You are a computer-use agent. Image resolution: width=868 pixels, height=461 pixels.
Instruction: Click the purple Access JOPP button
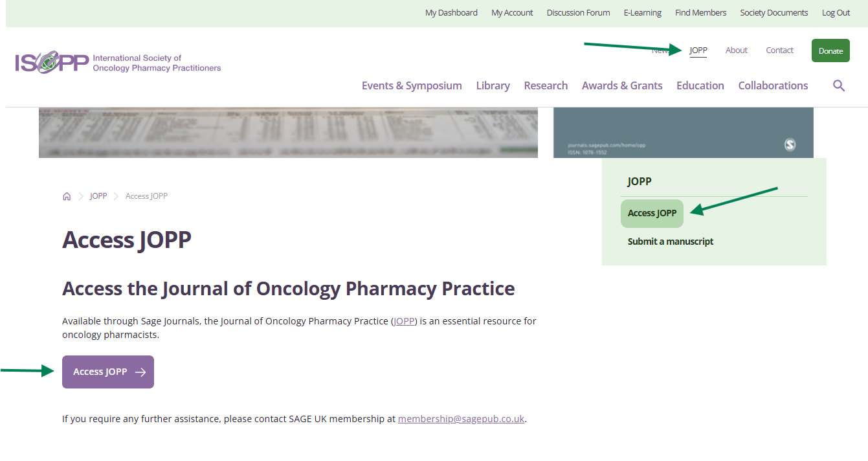[x=108, y=372]
